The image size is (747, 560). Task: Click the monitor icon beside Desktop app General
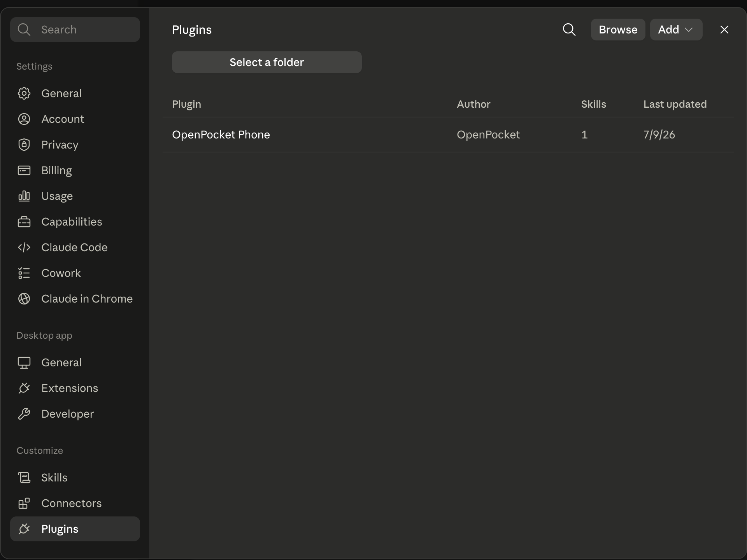click(24, 362)
